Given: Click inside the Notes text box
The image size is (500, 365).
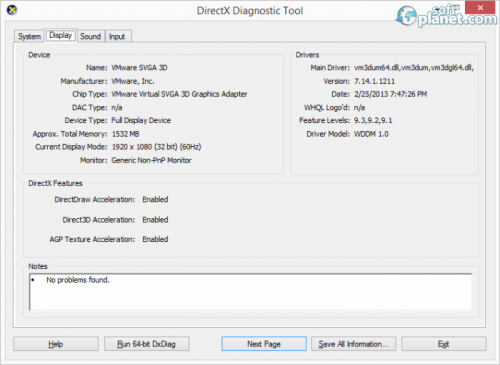Looking at the screenshot, I should (250, 292).
